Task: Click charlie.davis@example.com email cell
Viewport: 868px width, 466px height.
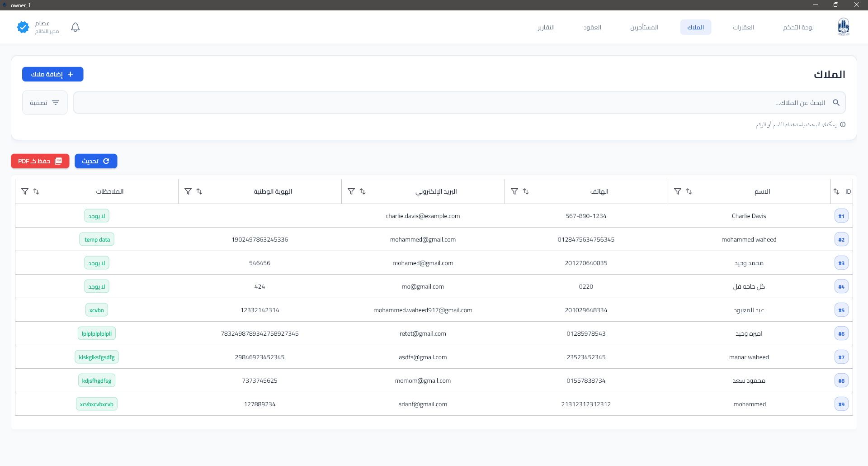Action: (x=423, y=216)
